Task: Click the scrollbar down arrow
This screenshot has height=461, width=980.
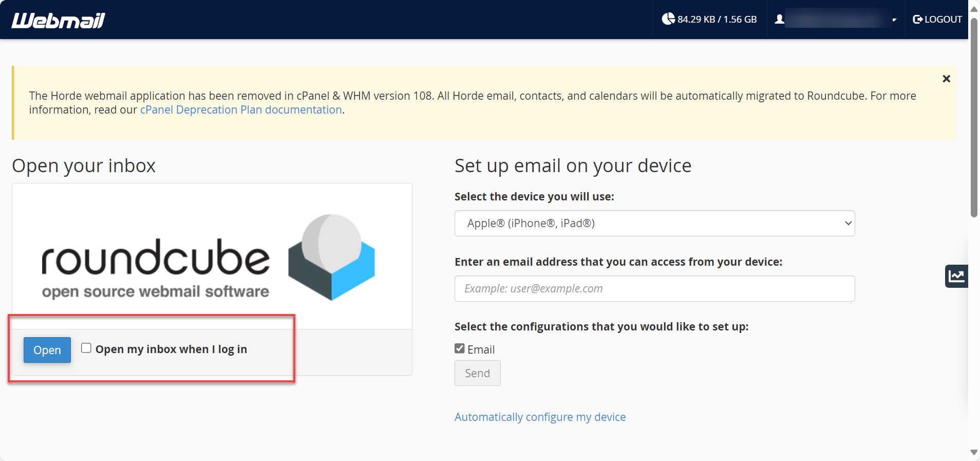Action: (x=974, y=453)
